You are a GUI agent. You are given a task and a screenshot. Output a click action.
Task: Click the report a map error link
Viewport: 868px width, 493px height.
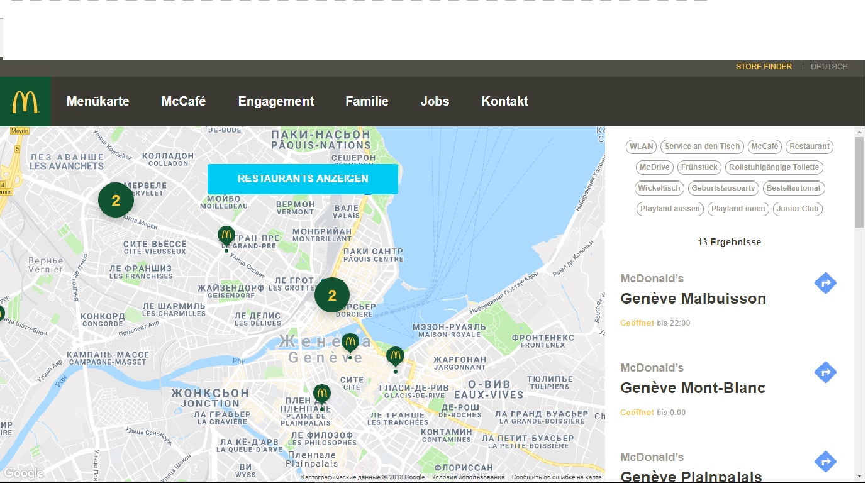coord(557,477)
